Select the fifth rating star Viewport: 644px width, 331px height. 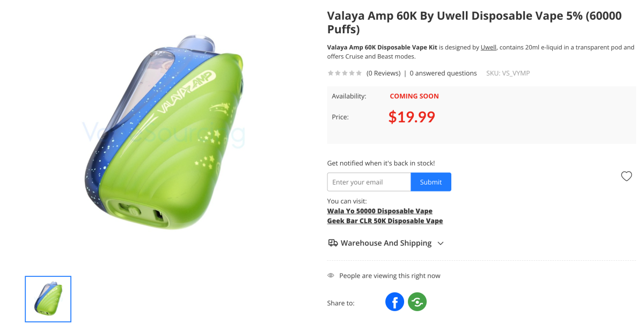pyautogui.click(x=358, y=72)
